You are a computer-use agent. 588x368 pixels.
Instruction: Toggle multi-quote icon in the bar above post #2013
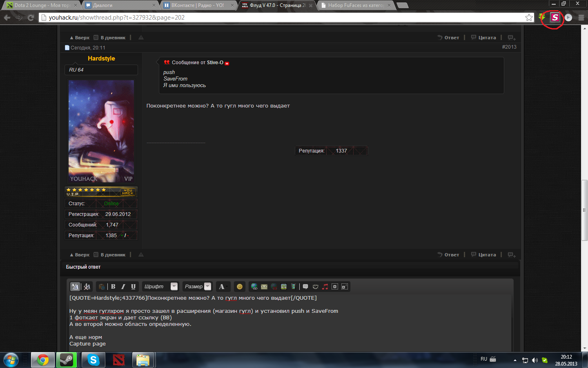click(512, 38)
